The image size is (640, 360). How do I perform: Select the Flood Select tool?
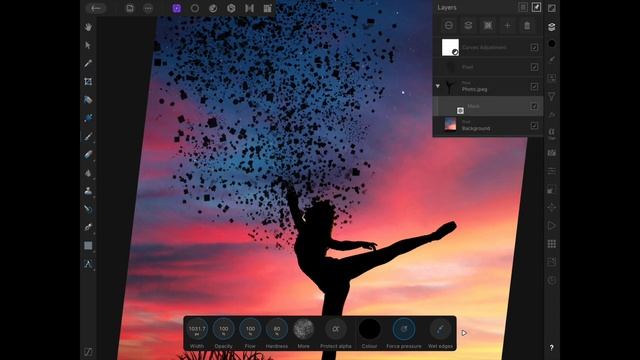(88, 118)
